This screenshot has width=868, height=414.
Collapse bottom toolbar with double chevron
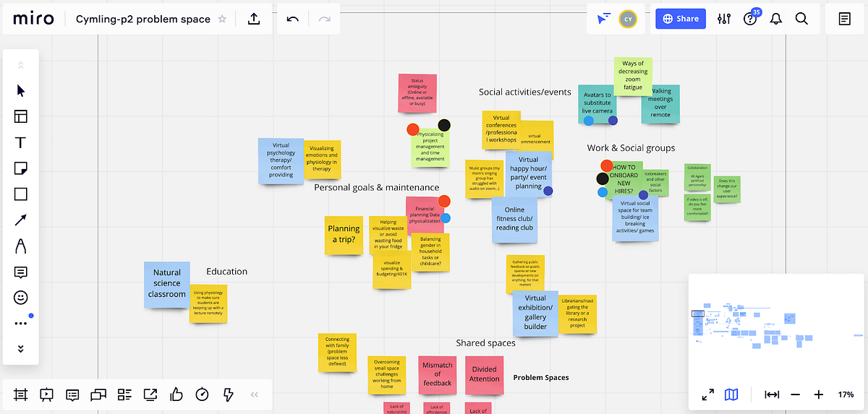(x=254, y=395)
